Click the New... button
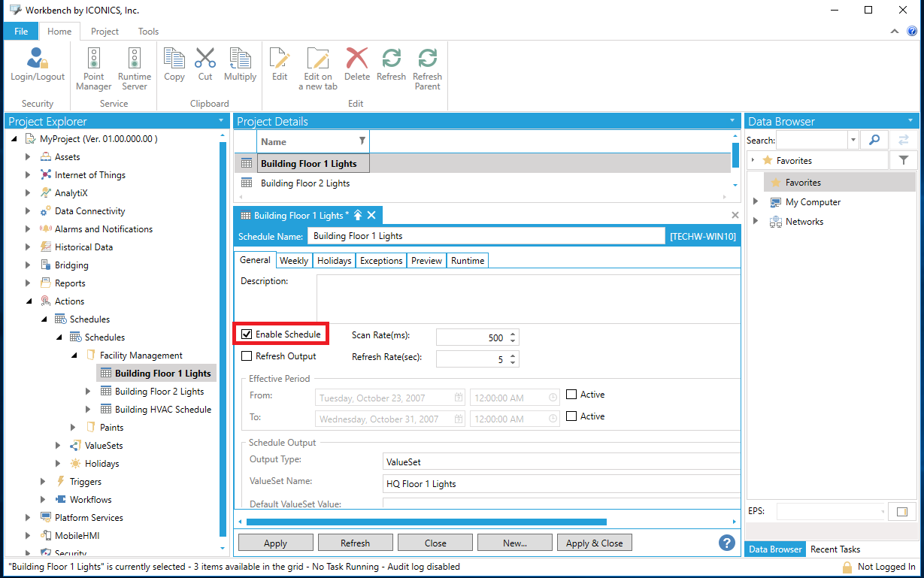This screenshot has width=924, height=578. 514,543
